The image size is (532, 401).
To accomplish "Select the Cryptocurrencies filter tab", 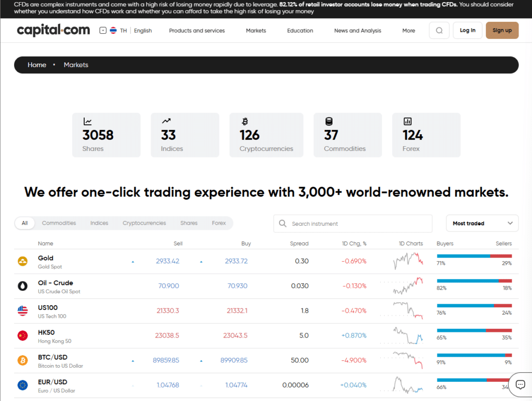I will point(144,223).
